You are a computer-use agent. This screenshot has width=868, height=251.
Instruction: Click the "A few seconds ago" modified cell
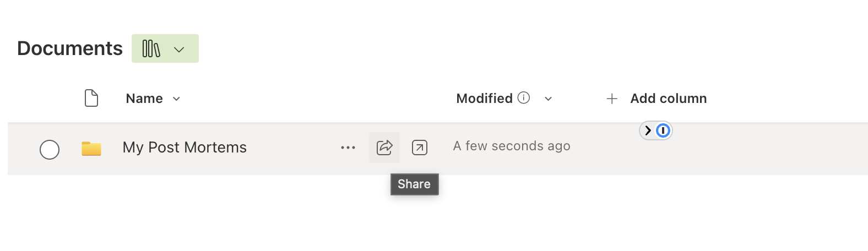pyautogui.click(x=512, y=146)
